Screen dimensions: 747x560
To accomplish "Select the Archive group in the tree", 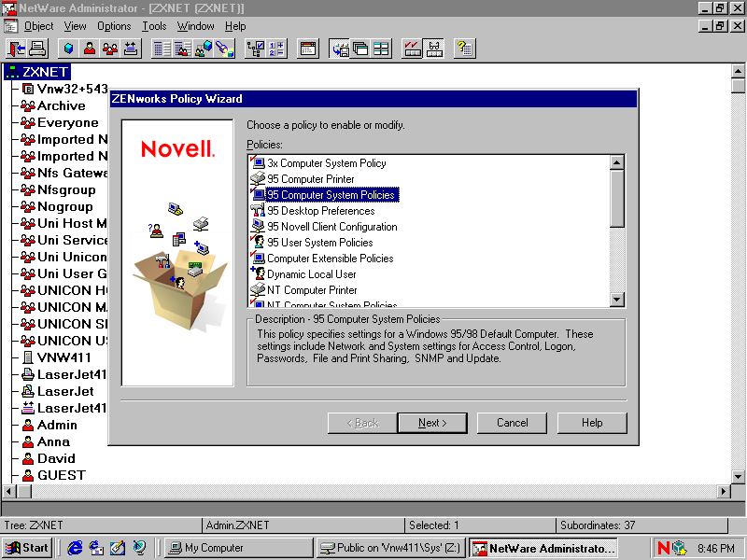I will [x=61, y=105].
